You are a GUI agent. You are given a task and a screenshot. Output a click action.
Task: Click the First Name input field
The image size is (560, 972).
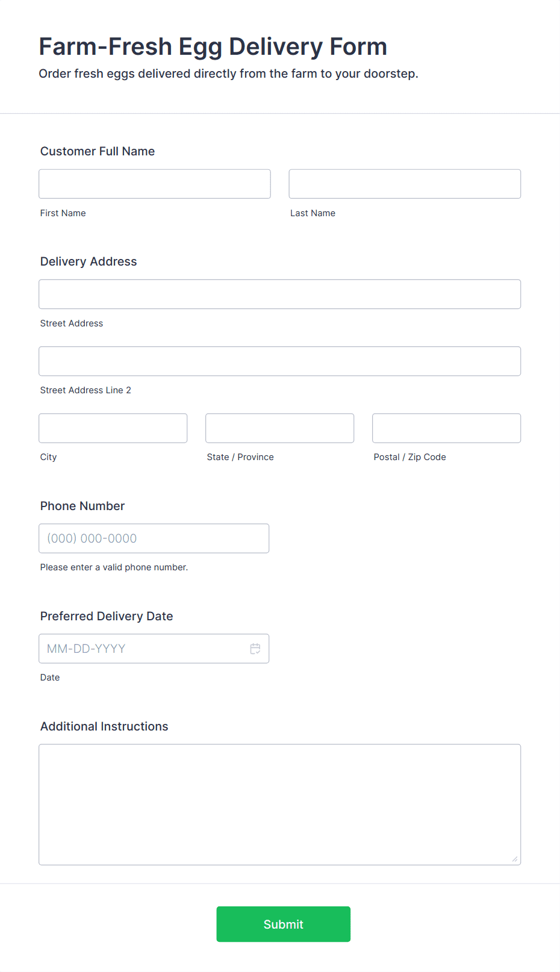point(155,184)
